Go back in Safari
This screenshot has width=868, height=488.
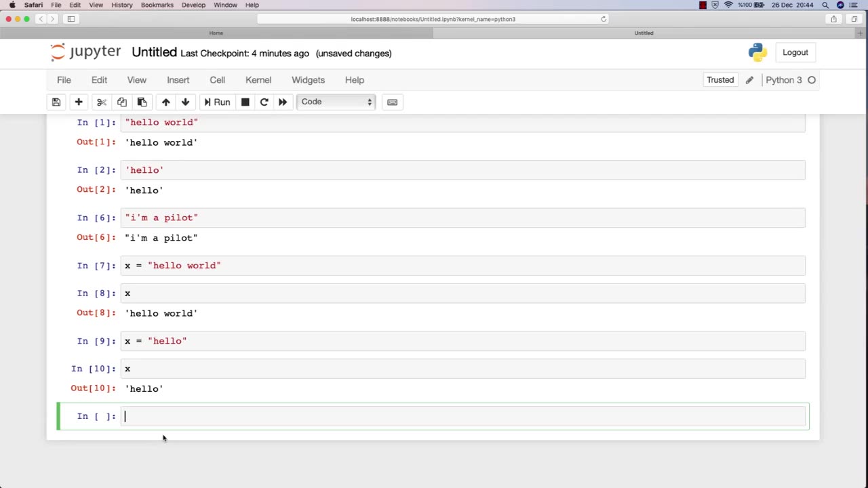click(x=41, y=19)
